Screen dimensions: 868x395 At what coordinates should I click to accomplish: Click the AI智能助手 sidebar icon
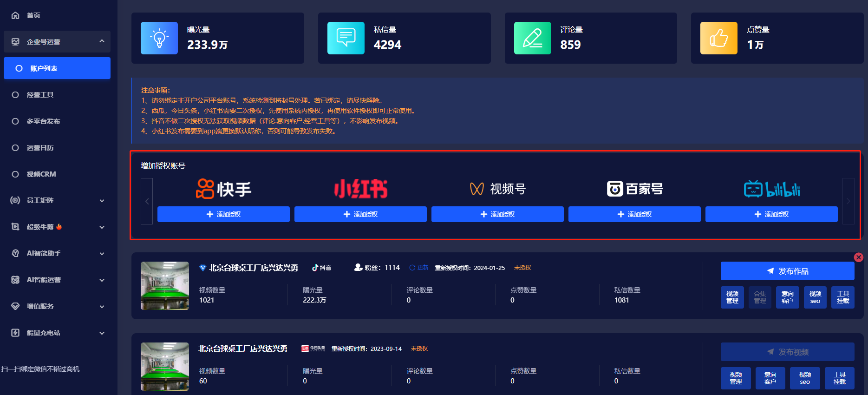click(x=15, y=253)
